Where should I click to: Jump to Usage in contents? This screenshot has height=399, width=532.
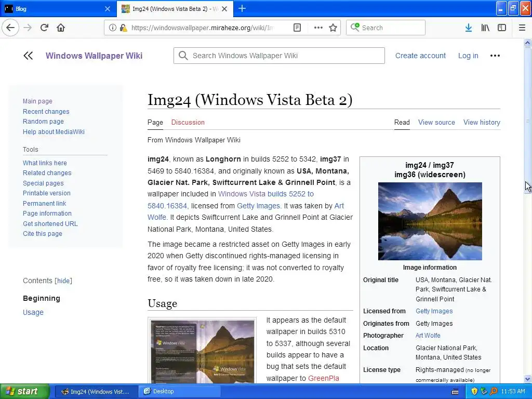(x=33, y=312)
